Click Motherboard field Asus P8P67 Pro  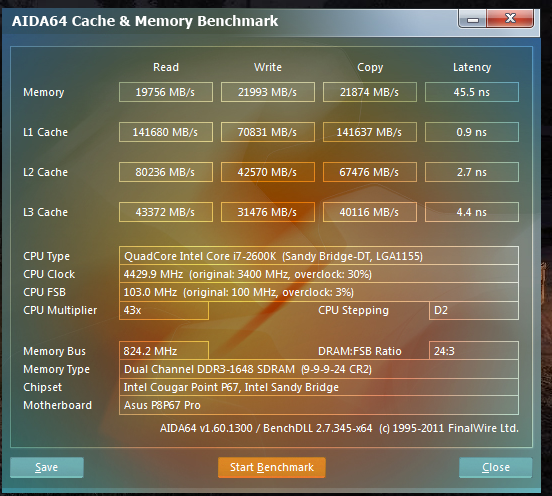pos(319,405)
